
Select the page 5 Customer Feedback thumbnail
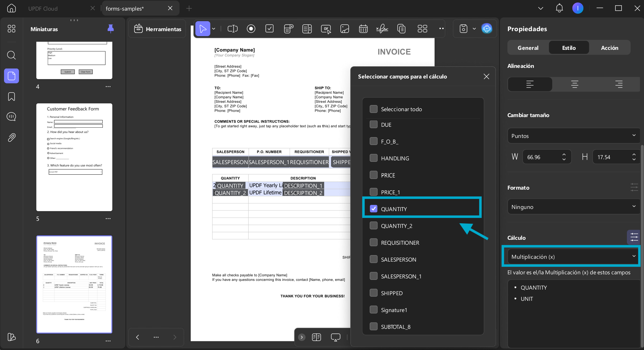click(x=74, y=157)
